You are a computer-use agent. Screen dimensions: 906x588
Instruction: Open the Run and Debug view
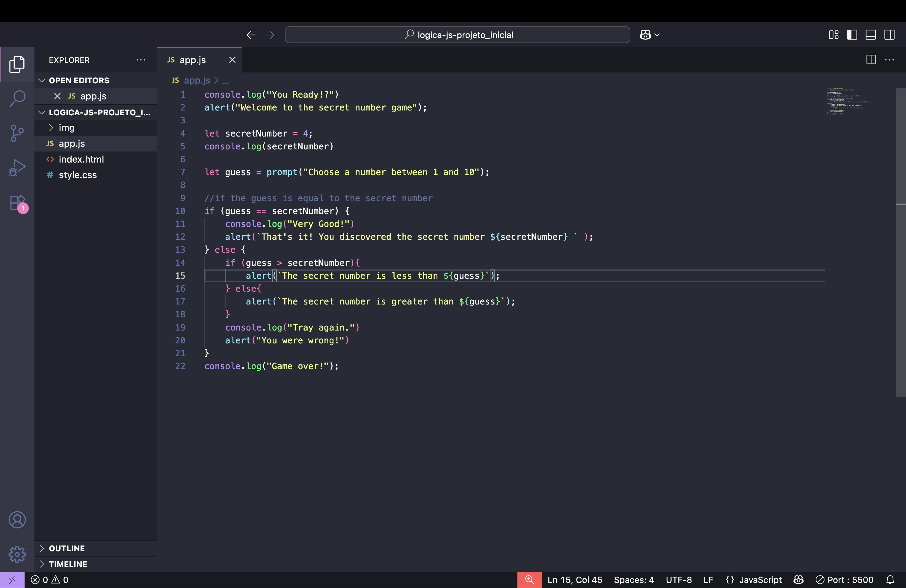[17, 167]
